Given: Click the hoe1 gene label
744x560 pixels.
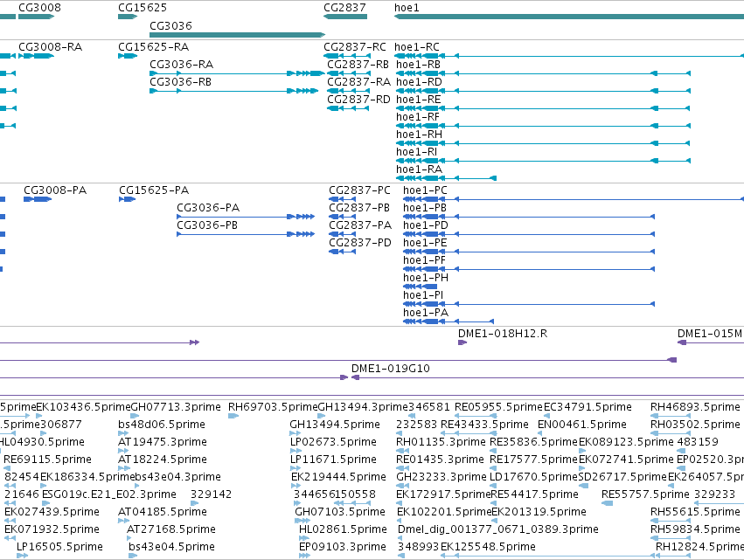Looking at the screenshot, I should 407,8.
